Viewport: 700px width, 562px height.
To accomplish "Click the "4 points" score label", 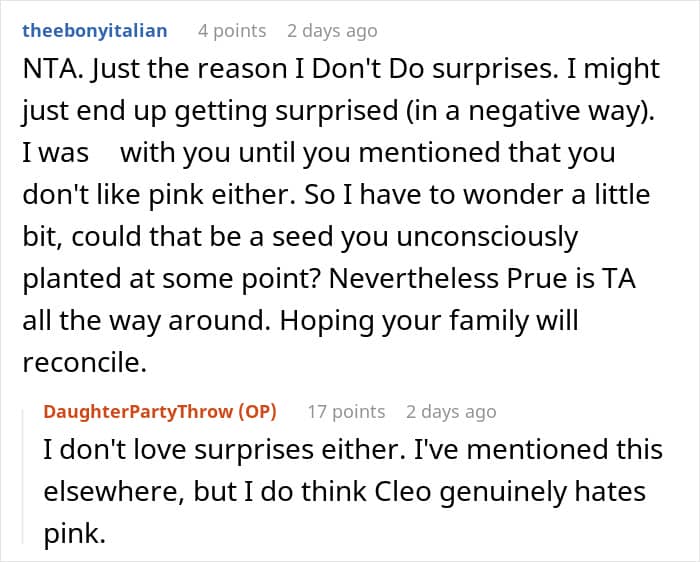I will point(232,31).
